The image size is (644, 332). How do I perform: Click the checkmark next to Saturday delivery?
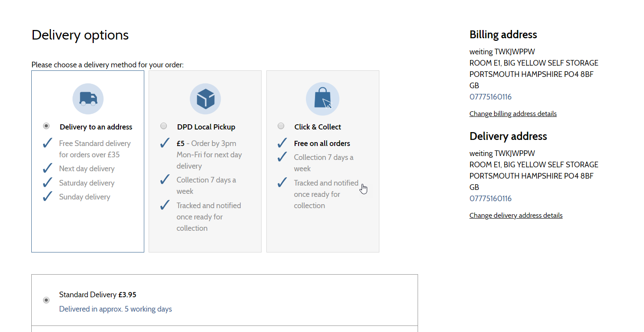(47, 183)
